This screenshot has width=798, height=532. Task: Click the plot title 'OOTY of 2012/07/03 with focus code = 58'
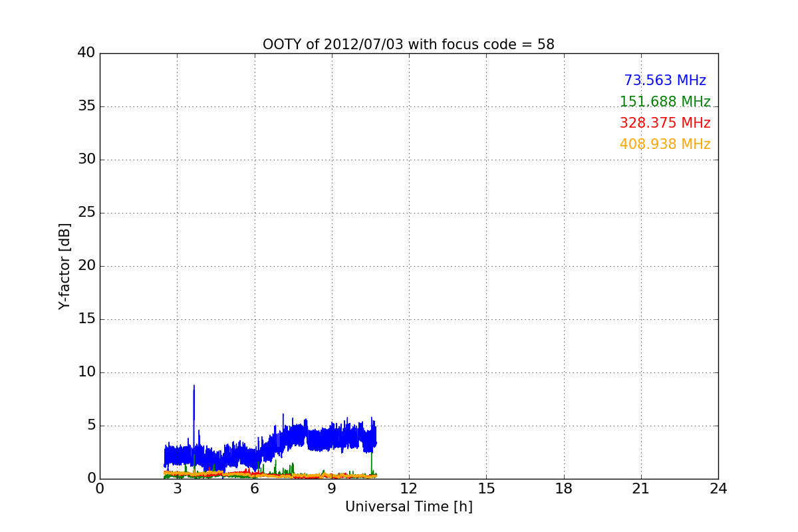click(408, 45)
